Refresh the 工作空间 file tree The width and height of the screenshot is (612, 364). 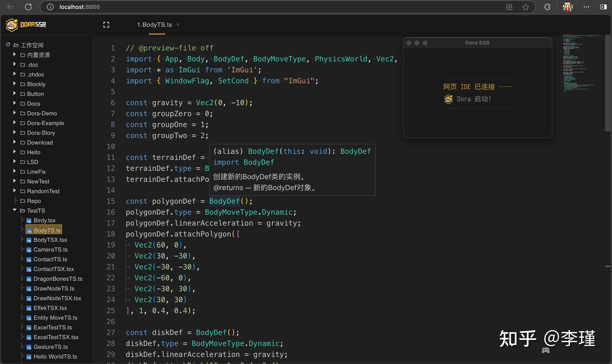pos(8,44)
